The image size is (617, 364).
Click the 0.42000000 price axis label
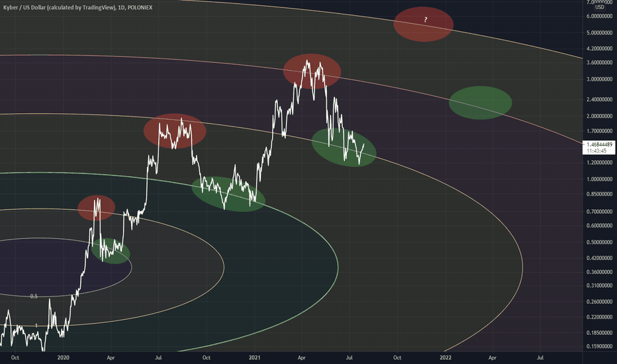[599, 257]
